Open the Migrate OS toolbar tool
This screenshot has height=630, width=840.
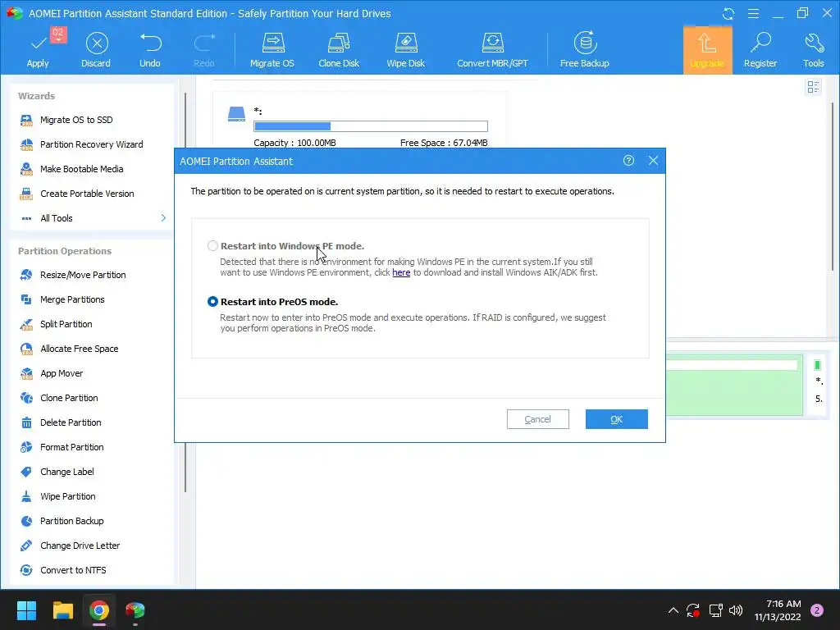coord(272,50)
